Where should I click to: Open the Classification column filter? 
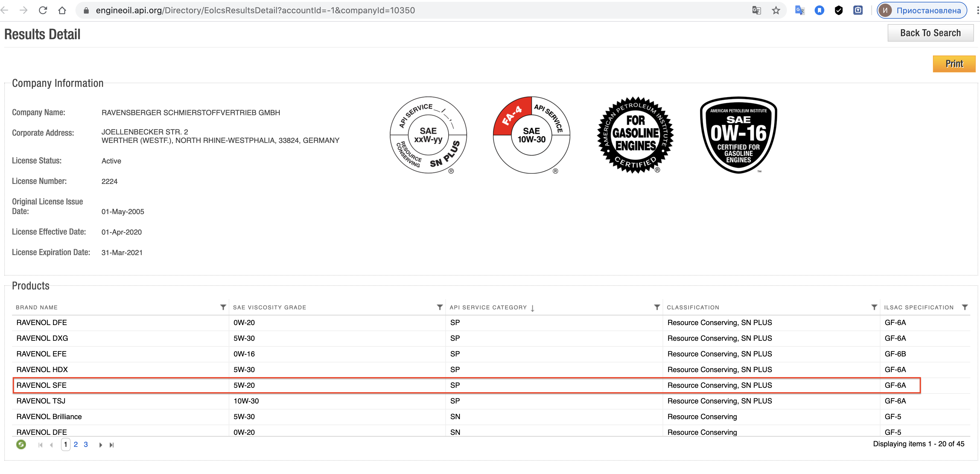click(x=874, y=307)
